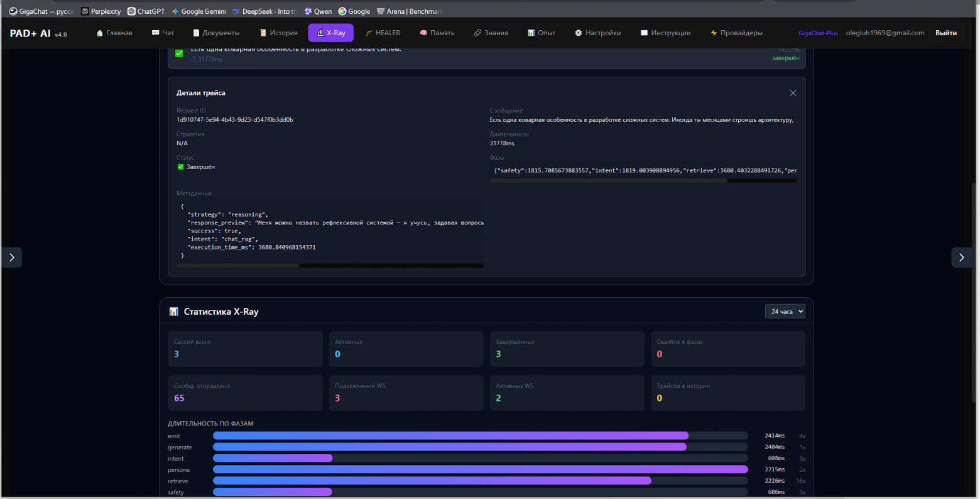Switch to the Google Gemini browser tab
Image resolution: width=980 pixels, height=499 pixels.
(x=199, y=11)
